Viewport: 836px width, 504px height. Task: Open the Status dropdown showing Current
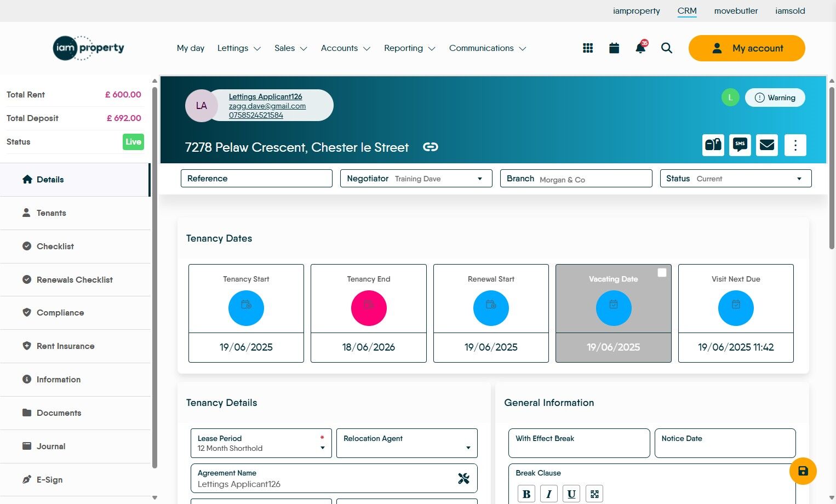click(799, 178)
